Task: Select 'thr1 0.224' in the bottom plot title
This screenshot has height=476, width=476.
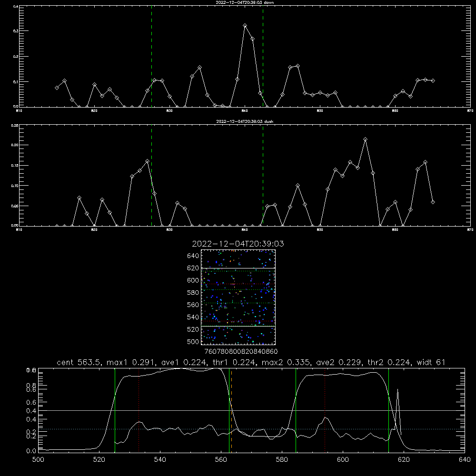Action: 233,362
